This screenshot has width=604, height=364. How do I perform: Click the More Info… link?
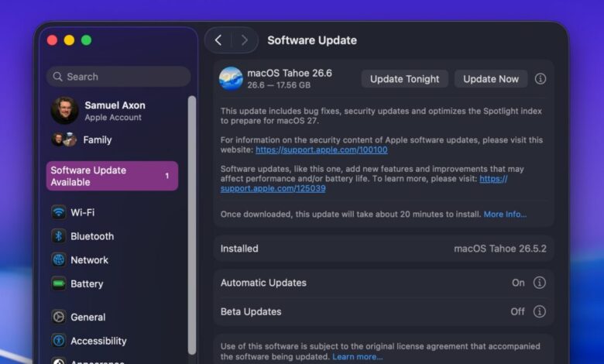tap(505, 215)
